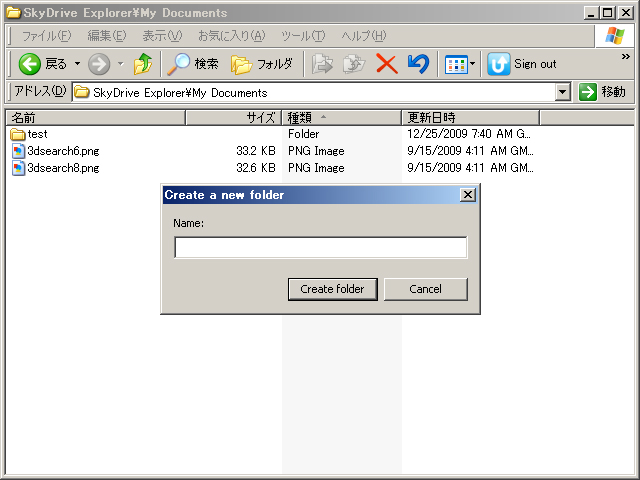Click the Name input field in dialog
Screen dimensions: 640x480
321,247
